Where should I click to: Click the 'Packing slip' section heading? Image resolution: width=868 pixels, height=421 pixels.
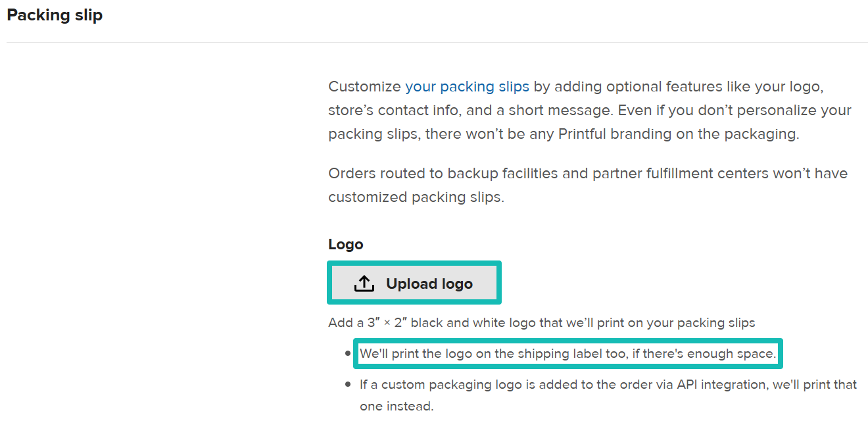pyautogui.click(x=55, y=15)
